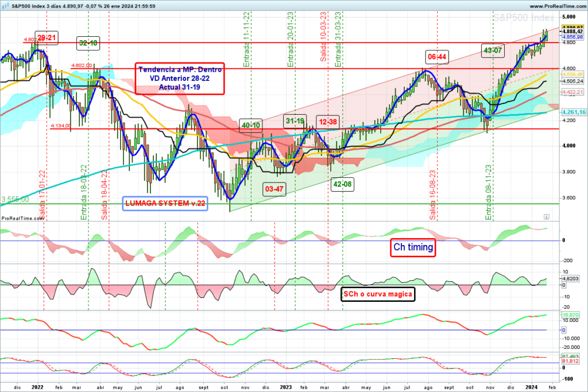The width and height of the screenshot is (588, 392).
Task: Select the '40-10' annotation box
Action: pyautogui.click(x=250, y=125)
